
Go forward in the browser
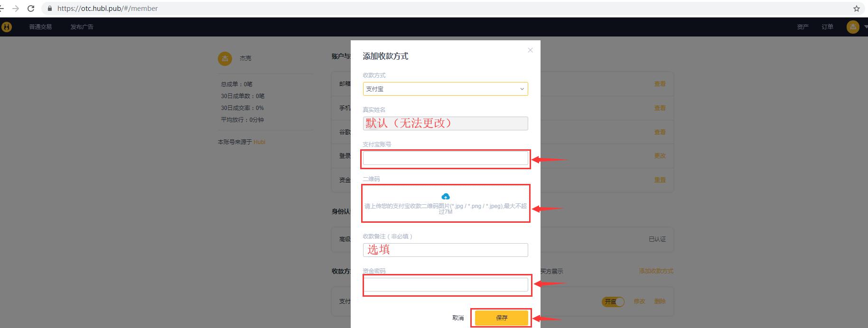(x=16, y=9)
